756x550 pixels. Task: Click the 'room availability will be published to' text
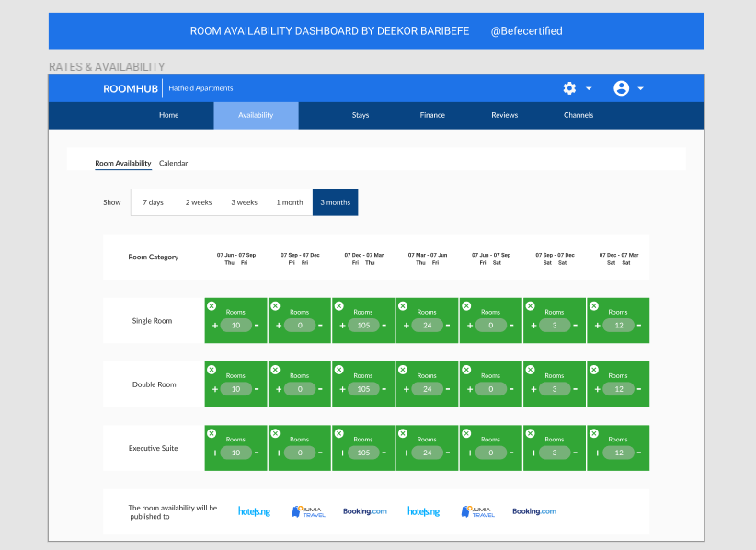173,512
